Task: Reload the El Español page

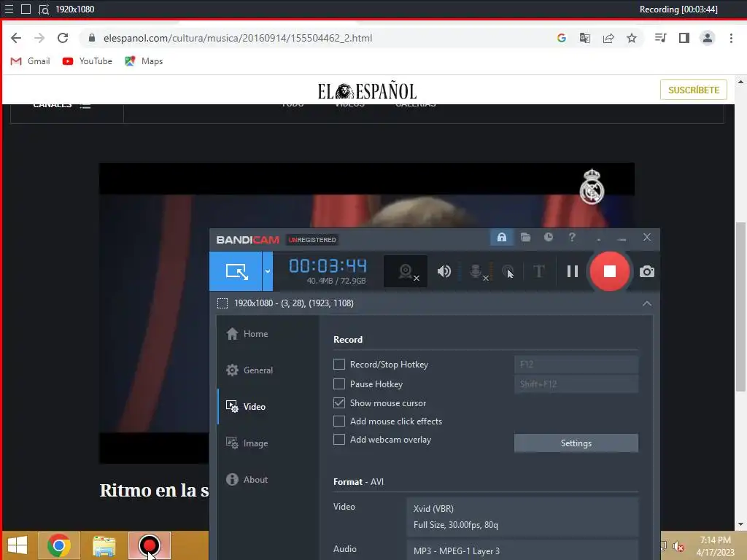Action: (x=63, y=38)
